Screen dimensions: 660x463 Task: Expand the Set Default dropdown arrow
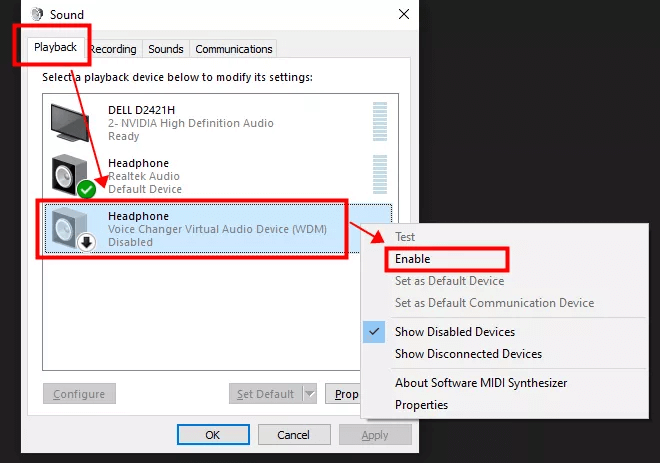point(309,394)
